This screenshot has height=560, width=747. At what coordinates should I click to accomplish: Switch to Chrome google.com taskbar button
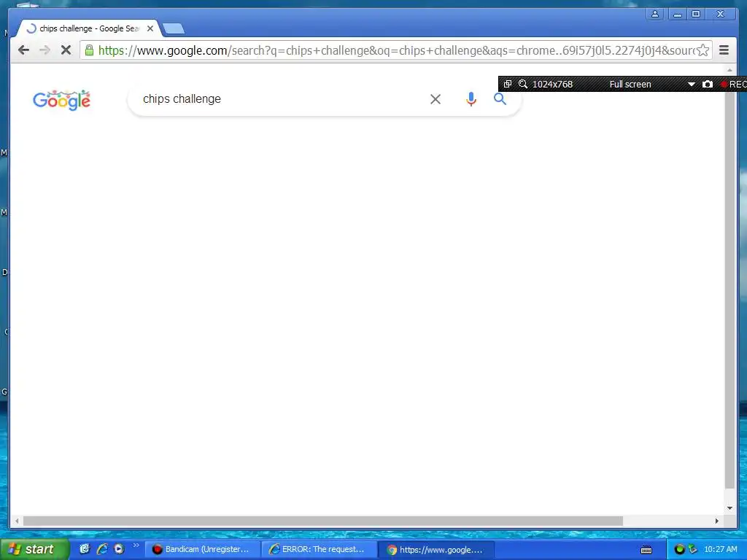click(436, 550)
